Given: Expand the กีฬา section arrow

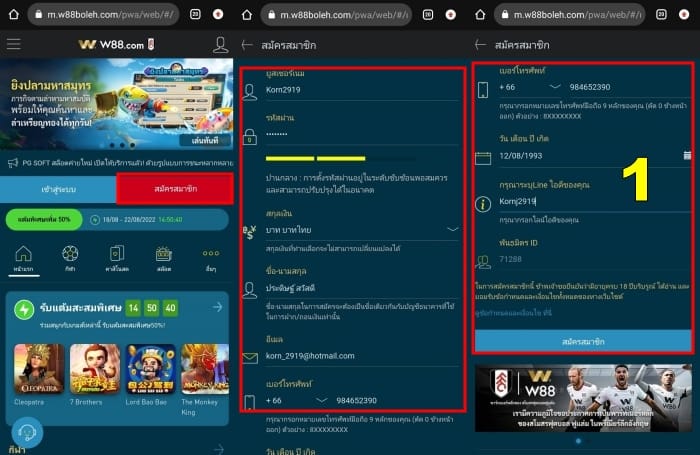Looking at the screenshot, I should [x=218, y=448].
